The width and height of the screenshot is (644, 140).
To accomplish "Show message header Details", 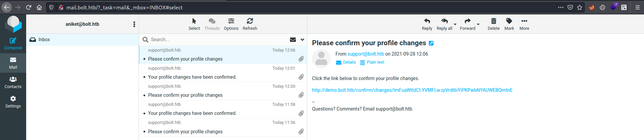I will click(x=346, y=62).
